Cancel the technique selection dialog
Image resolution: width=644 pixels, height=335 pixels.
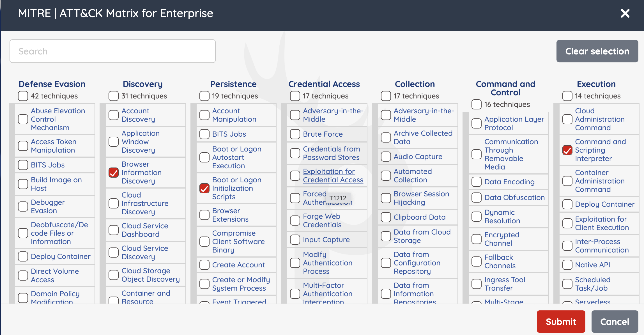coord(615,322)
